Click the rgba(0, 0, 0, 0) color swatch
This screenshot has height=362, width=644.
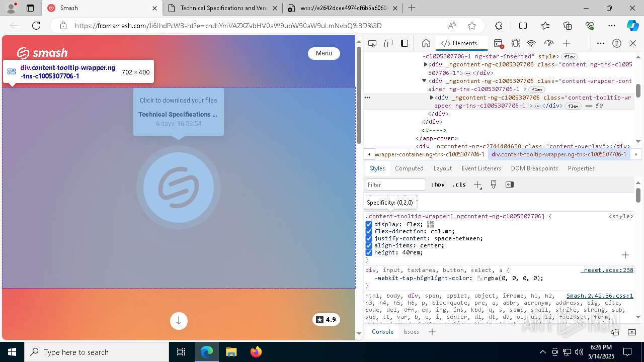pyautogui.click(x=480, y=278)
